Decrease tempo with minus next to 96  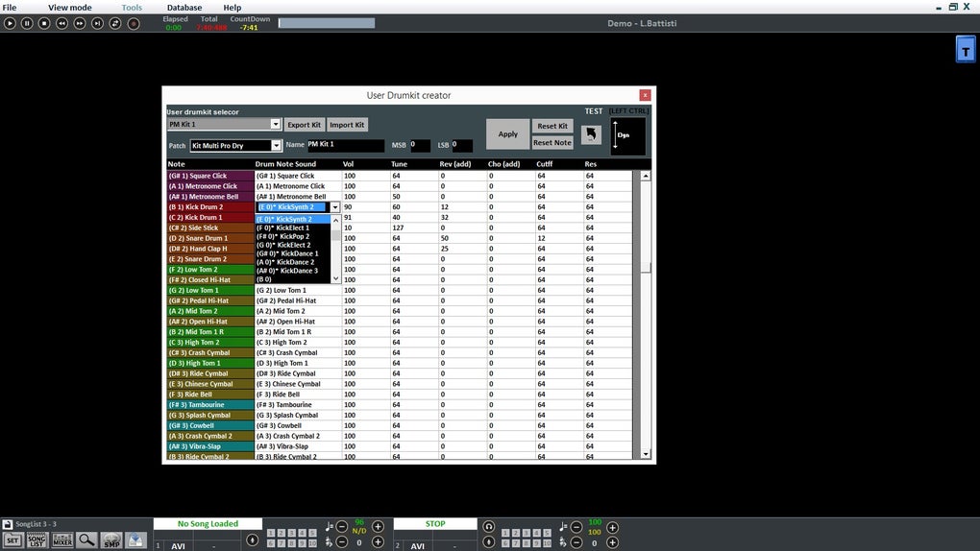point(342,527)
